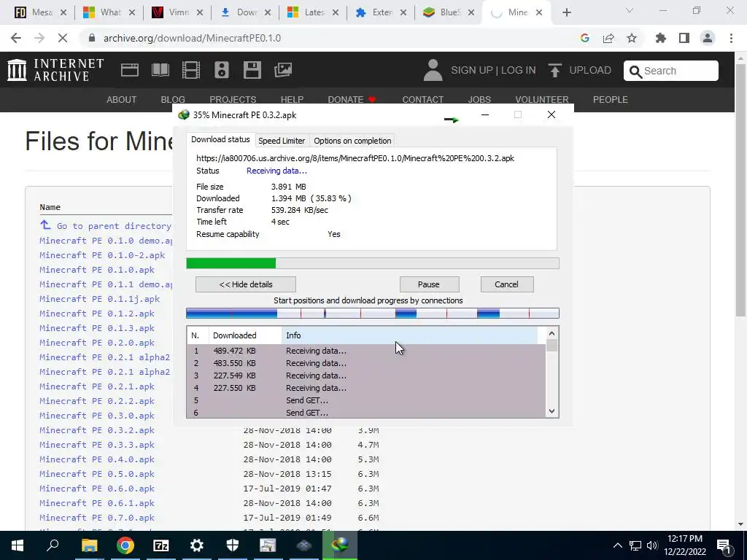Click the connections progress segment bar
The height and width of the screenshot is (560, 747).
point(373,314)
